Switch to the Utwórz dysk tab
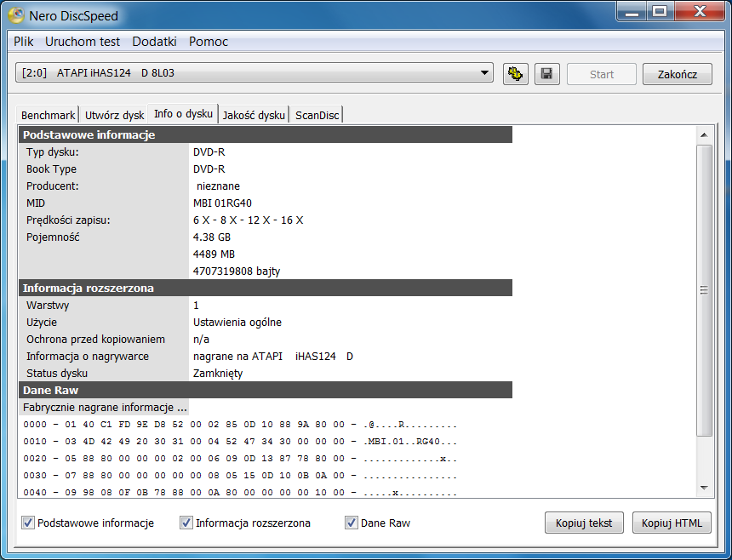Screen dimensions: 732x560 [114, 115]
